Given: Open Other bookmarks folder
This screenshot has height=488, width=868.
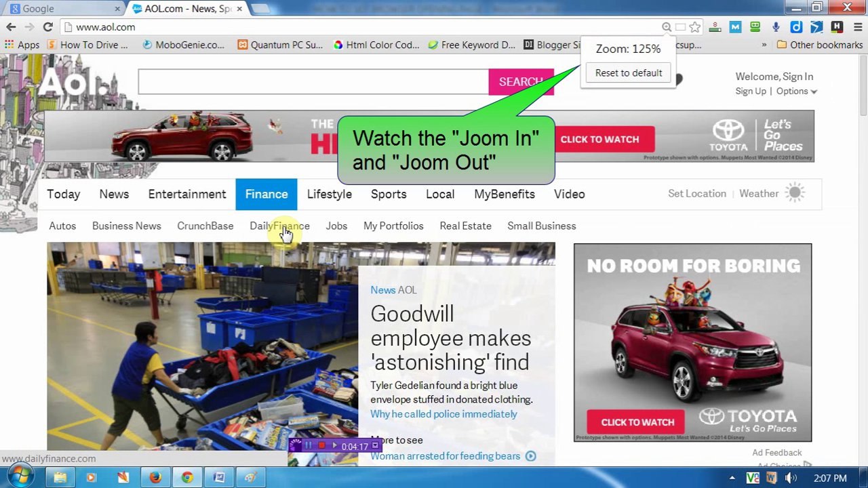Looking at the screenshot, I should pyautogui.click(x=819, y=45).
